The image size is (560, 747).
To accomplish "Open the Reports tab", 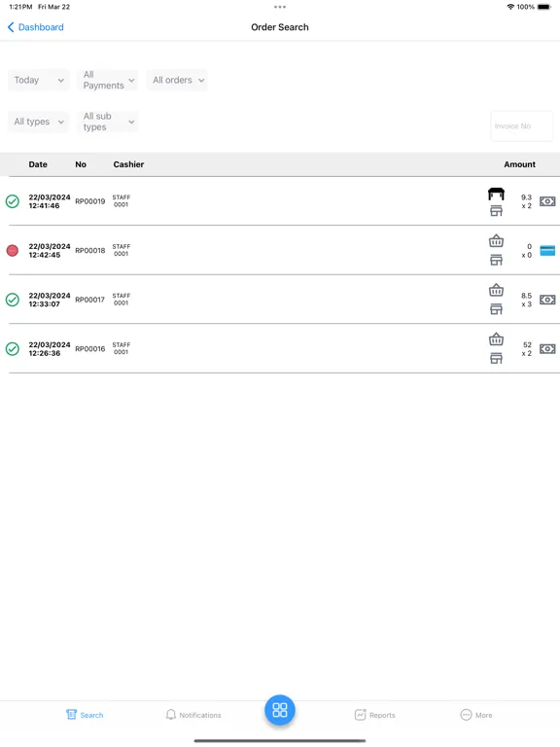I will (374, 715).
